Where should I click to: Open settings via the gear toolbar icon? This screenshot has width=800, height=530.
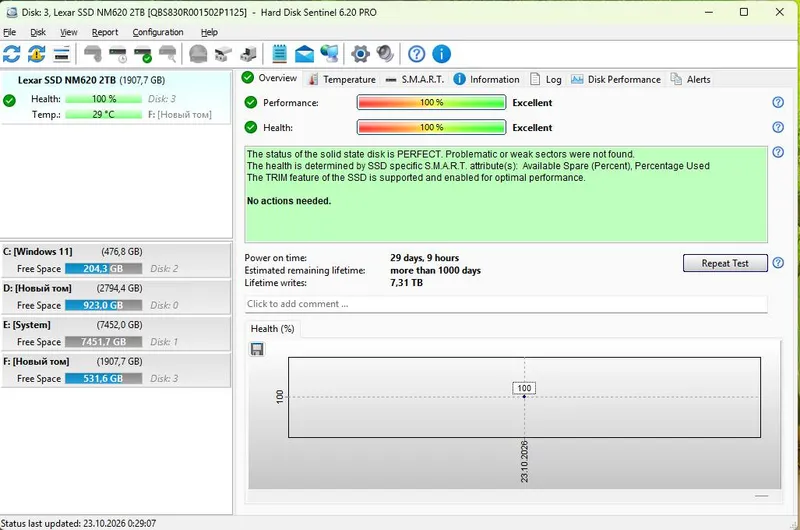(360, 54)
